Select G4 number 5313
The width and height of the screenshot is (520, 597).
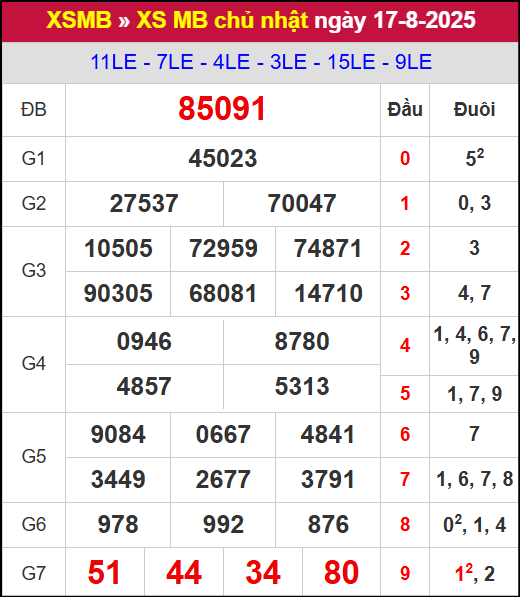302,386
